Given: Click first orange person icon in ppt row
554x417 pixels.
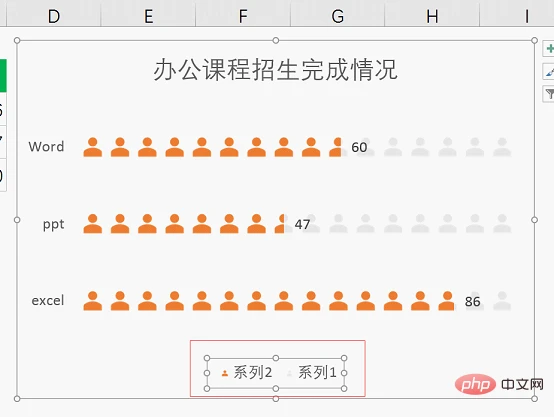Looking at the screenshot, I should [93, 224].
